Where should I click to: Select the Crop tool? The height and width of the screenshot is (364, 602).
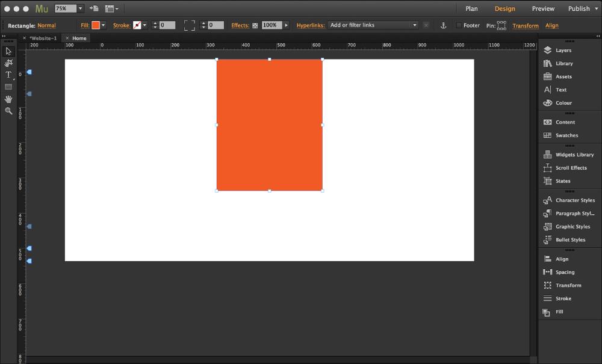click(x=8, y=63)
